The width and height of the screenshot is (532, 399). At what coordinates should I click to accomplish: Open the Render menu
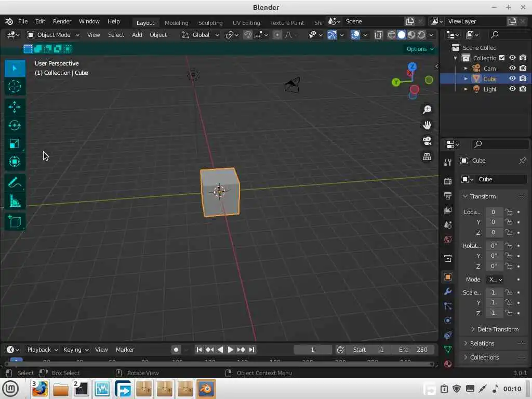coord(62,21)
